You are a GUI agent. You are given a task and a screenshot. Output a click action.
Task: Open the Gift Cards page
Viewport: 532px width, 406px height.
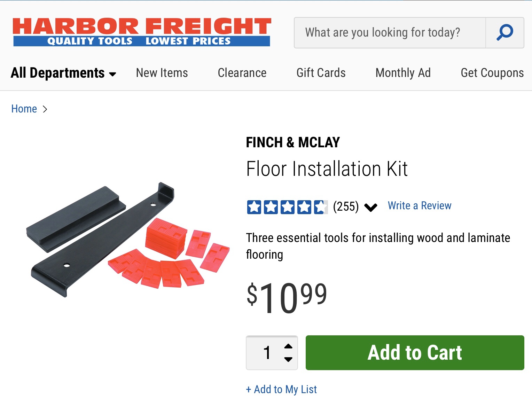[321, 73]
